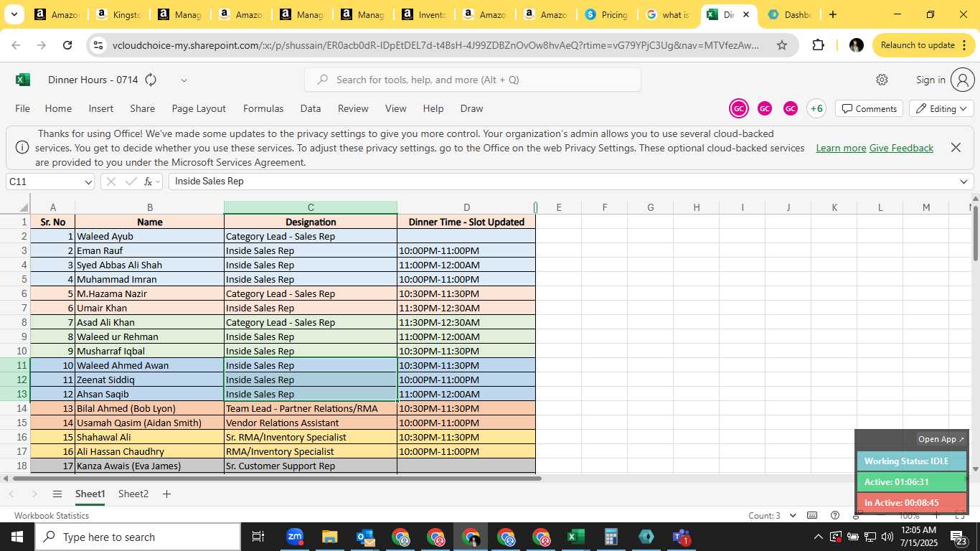
Task: Open Zoom from the taskbar
Action: pos(294,537)
